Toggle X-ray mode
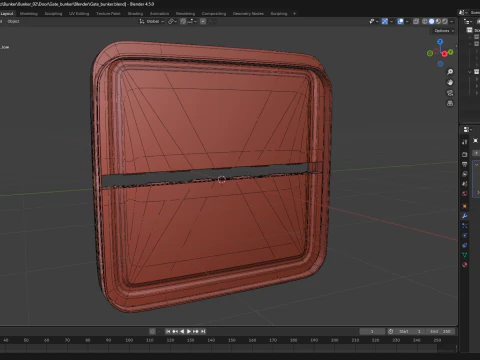The height and width of the screenshot is (360, 480). 416,21
